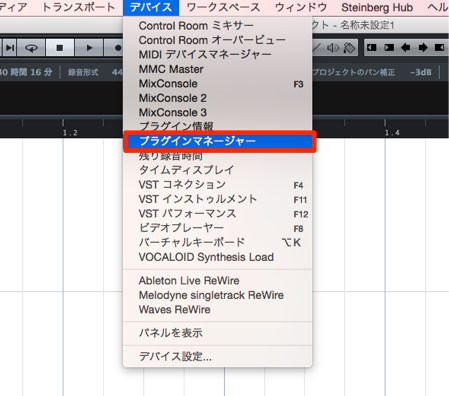Move the event left with the left arrow icon
This screenshot has height=396, width=449.
pyautogui.click(x=405, y=48)
